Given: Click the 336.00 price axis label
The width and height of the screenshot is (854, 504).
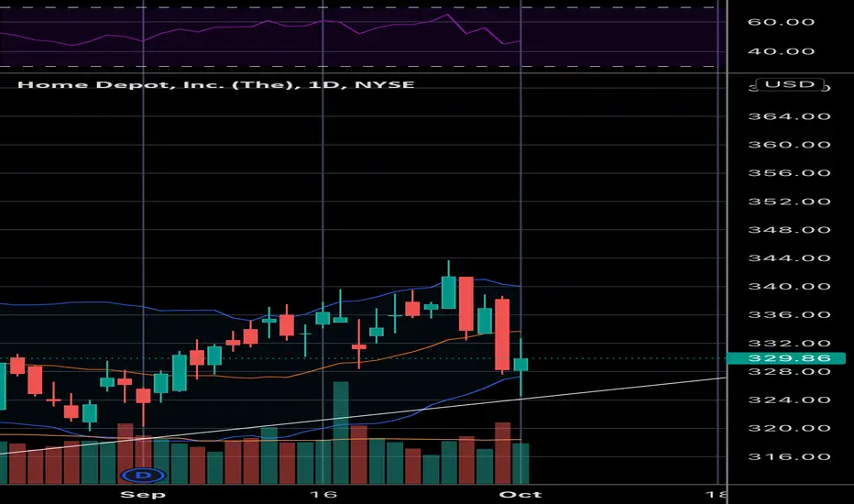Looking at the screenshot, I should 789,314.
